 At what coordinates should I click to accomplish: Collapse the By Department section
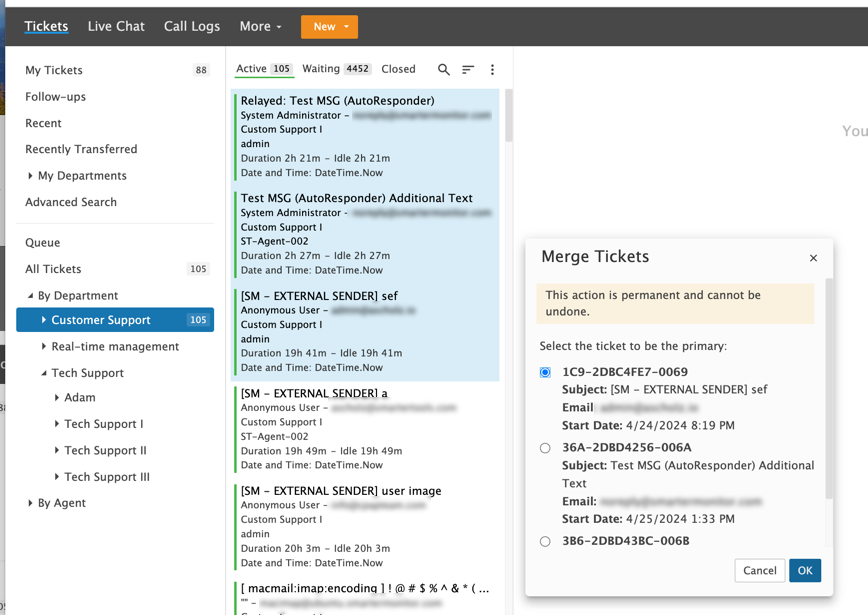tap(30, 296)
